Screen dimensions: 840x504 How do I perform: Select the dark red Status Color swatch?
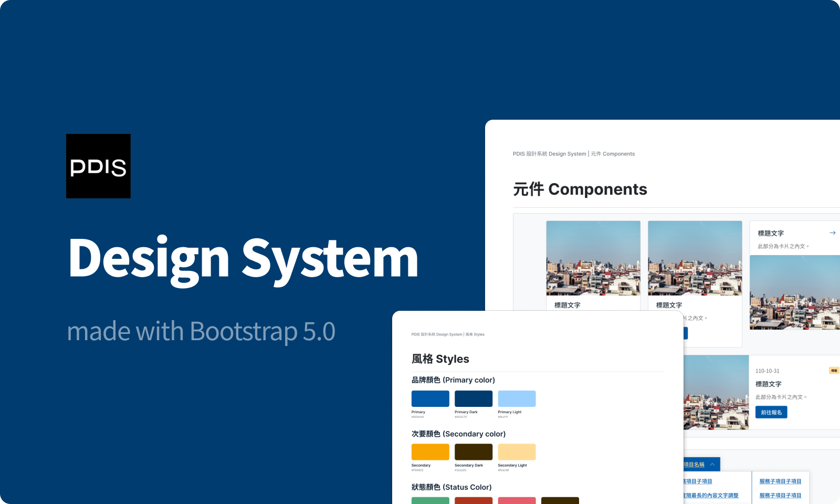[474, 500]
